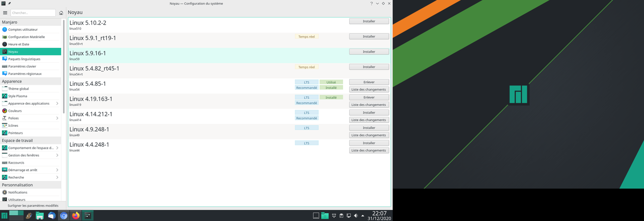Expand Polices submenu arrow
Viewport: 644px width, 221px height.
tap(57, 118)
